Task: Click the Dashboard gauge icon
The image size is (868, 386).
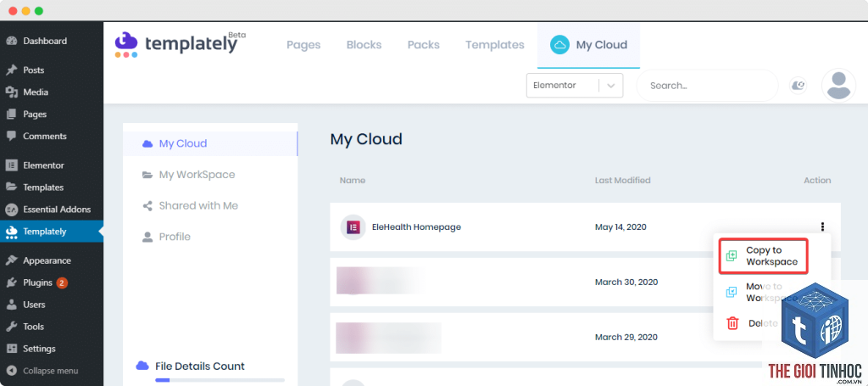Action: coord(11,41)
